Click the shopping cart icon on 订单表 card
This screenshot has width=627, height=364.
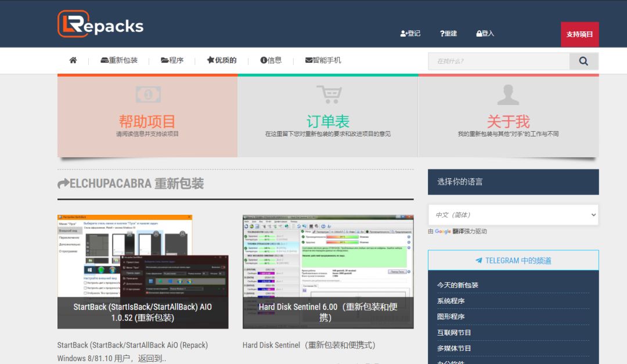(x=329, y=94)
